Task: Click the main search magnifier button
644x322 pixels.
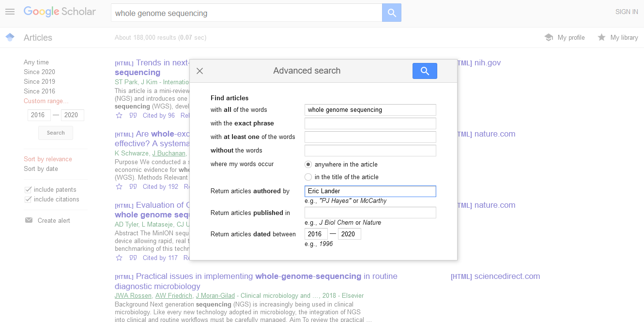Action: (392, 13)
